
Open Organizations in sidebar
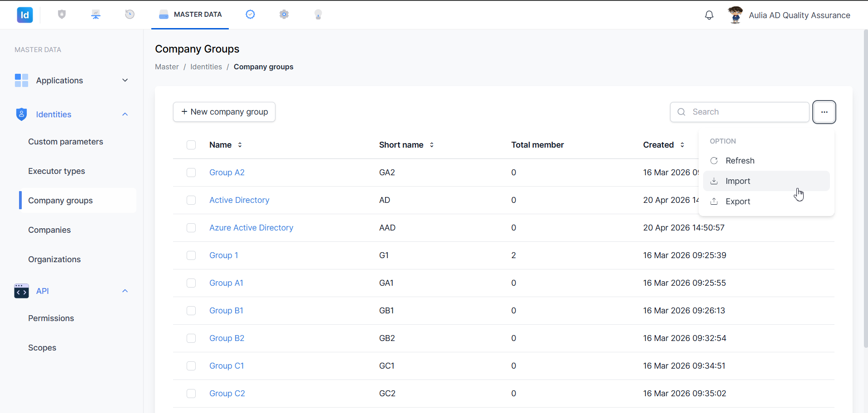54,259
